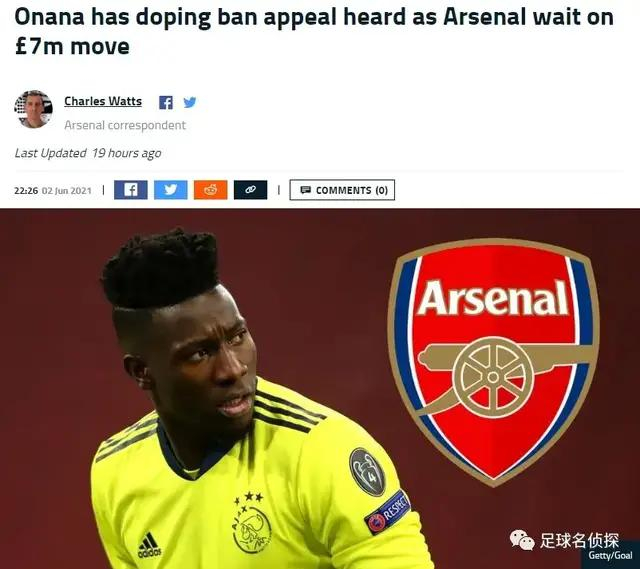Image resolution: width=640 pixels, height=569 pixels.
Task: Click the Arsenal correspondent subtitle
Action: (125, 125)
